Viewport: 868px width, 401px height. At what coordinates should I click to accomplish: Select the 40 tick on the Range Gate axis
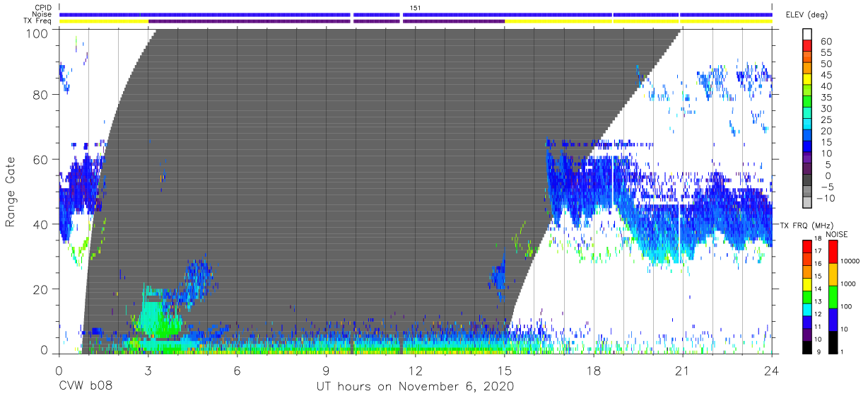point(42,224)
